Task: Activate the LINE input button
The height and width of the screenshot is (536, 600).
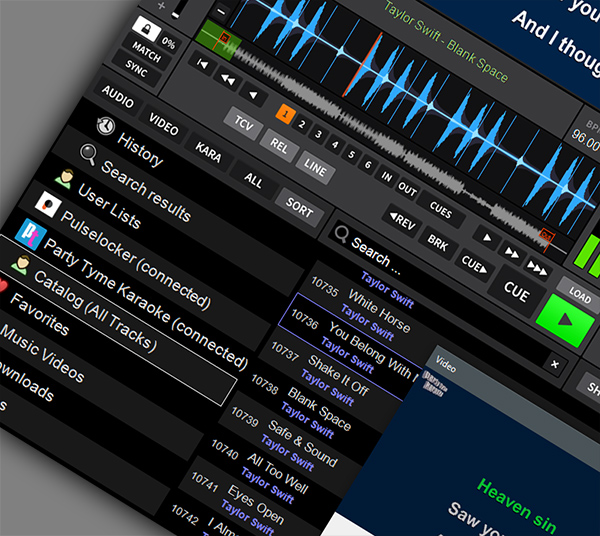Action: (x=315, y=168)
